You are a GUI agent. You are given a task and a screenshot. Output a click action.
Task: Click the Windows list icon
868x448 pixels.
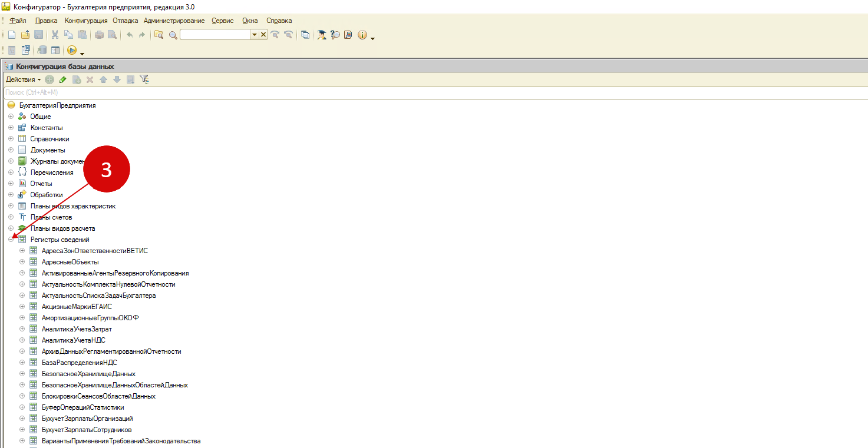305,35
